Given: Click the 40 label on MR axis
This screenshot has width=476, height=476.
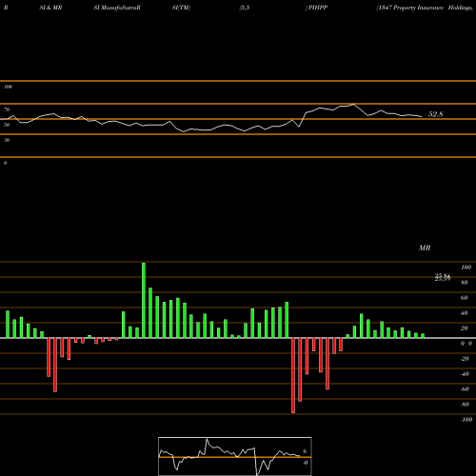Looking at the screenshot, I should tap(465, 313).
